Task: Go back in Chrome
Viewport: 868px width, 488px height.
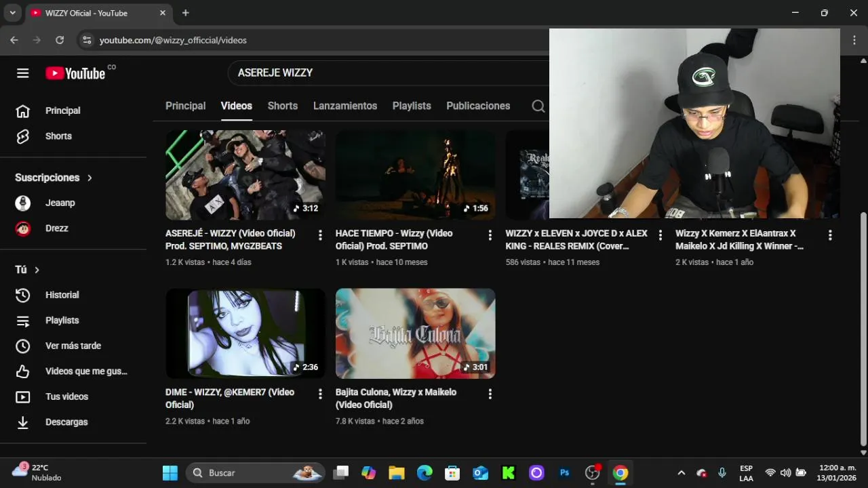Action: [x=14, y=40]
